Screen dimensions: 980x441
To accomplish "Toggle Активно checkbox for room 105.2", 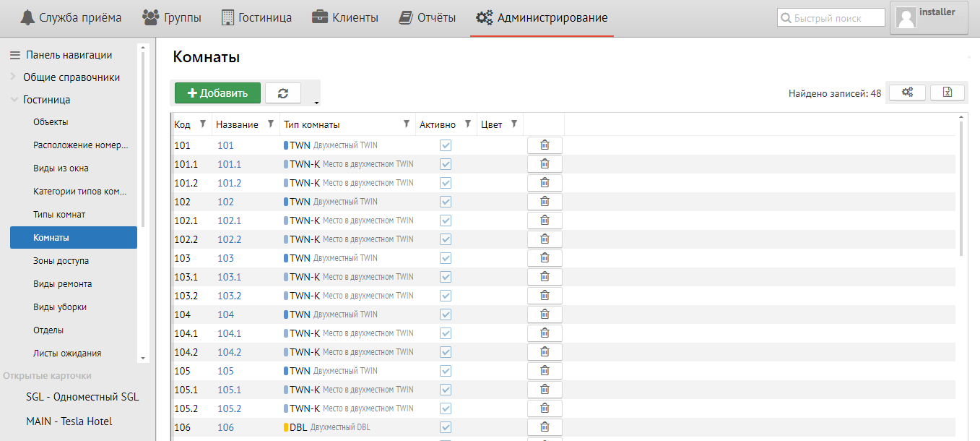I will coord(446,408).
